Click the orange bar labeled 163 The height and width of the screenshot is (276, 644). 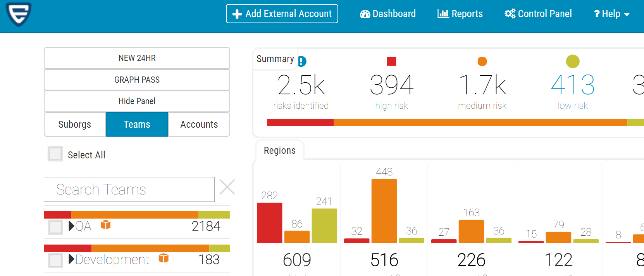(471, 231)
